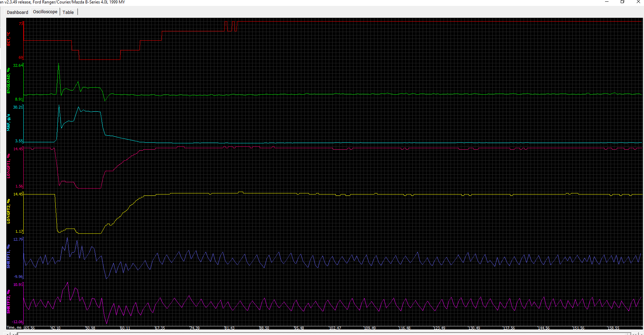
Task: Switch to the Dashboard tab
Action: pyautogui.click(x=17, y=12)
